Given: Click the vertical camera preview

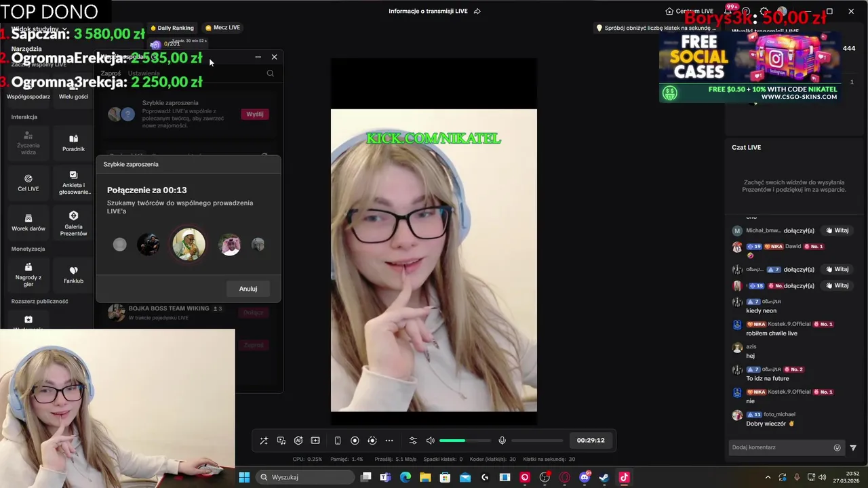Looking at the screenshot, I should [434, 260].
